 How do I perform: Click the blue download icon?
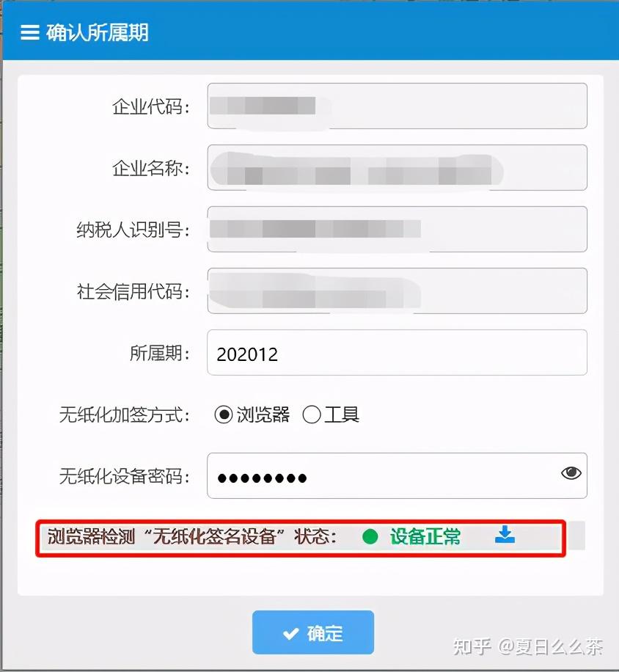[x=505, y=534]
